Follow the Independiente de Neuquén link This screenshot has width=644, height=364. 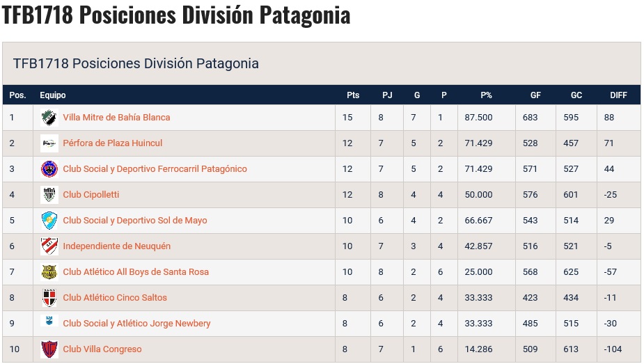117,246
